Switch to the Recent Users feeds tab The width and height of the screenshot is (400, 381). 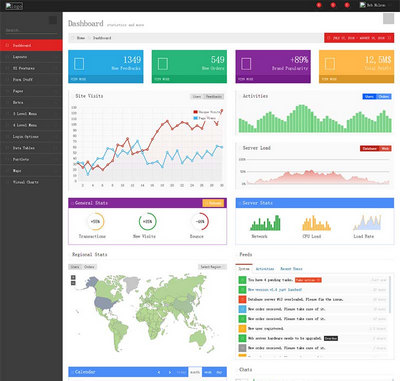pos(291,269)
